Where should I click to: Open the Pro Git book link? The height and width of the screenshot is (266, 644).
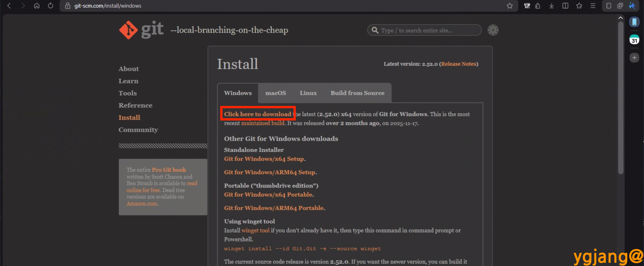tap(169, 170)
